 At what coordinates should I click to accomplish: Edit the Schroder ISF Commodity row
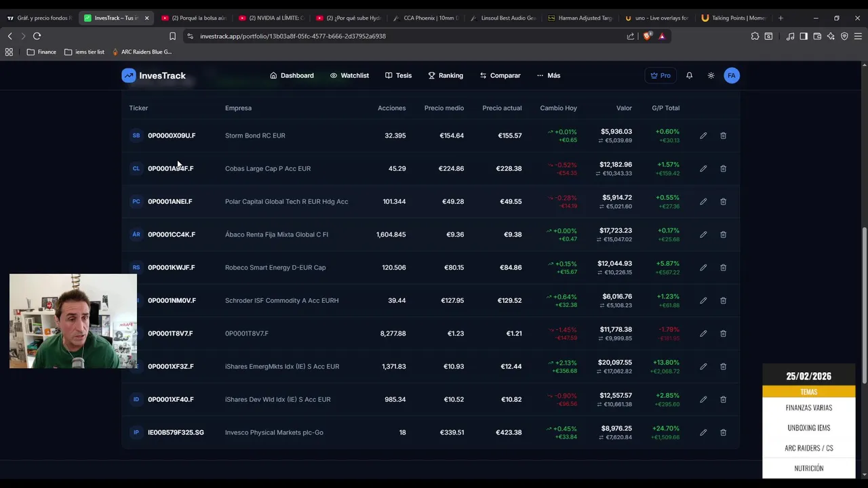tap(703, 300)
